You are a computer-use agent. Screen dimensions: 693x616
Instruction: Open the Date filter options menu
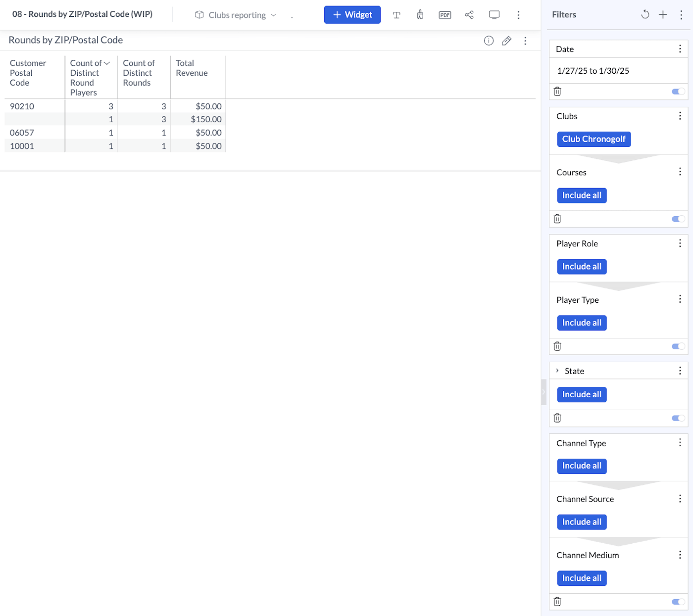pos(680,48)
